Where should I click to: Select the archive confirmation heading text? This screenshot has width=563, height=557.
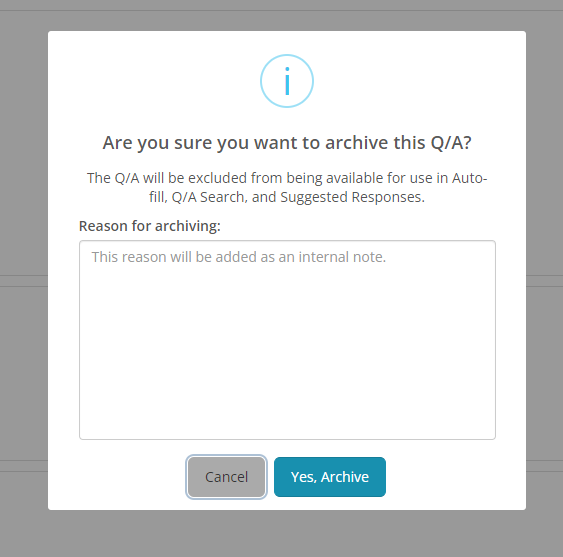tap(287, 143)
